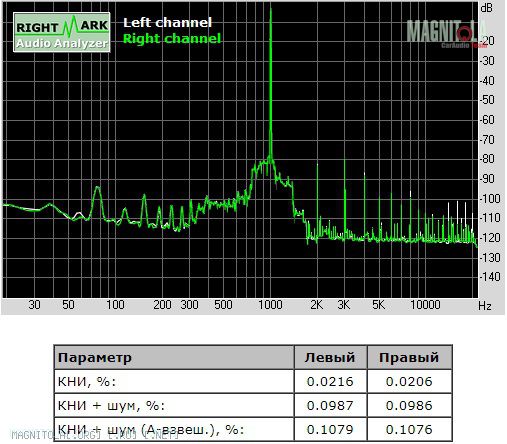Select the Left channel legend label

(167, 23)
